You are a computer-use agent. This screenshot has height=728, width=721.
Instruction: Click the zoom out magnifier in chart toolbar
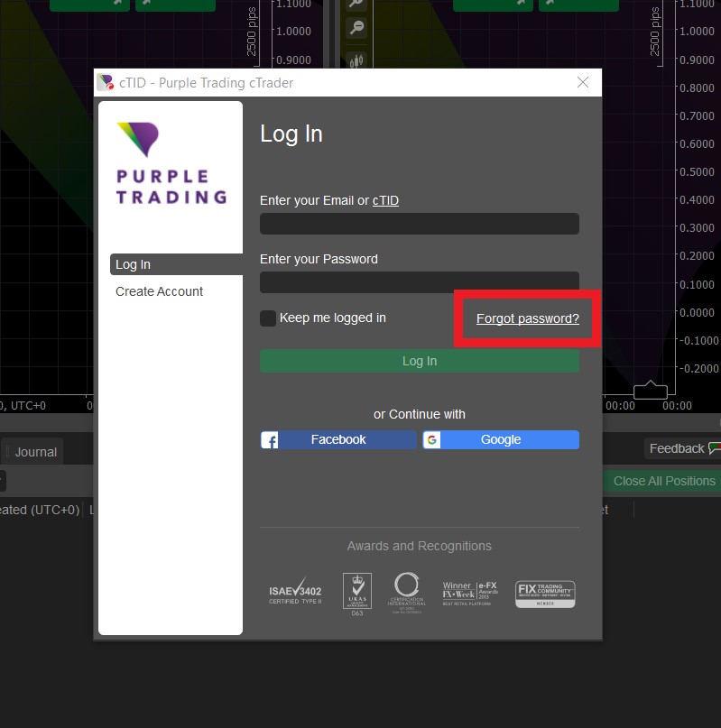356,28
